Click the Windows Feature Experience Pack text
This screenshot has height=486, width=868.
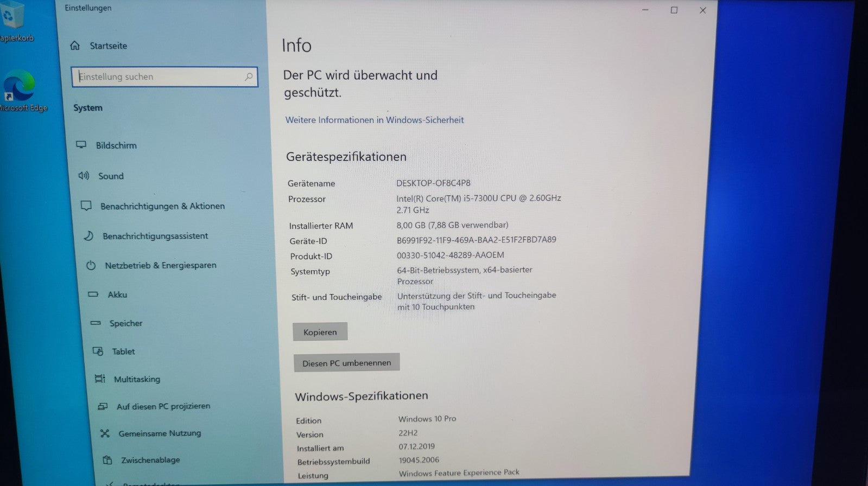[x=459, y=473]
